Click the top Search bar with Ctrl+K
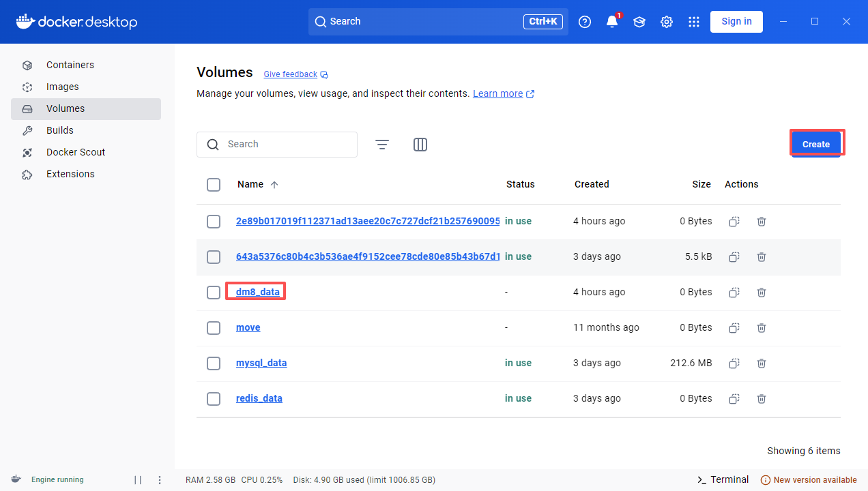 pos(438,22)
